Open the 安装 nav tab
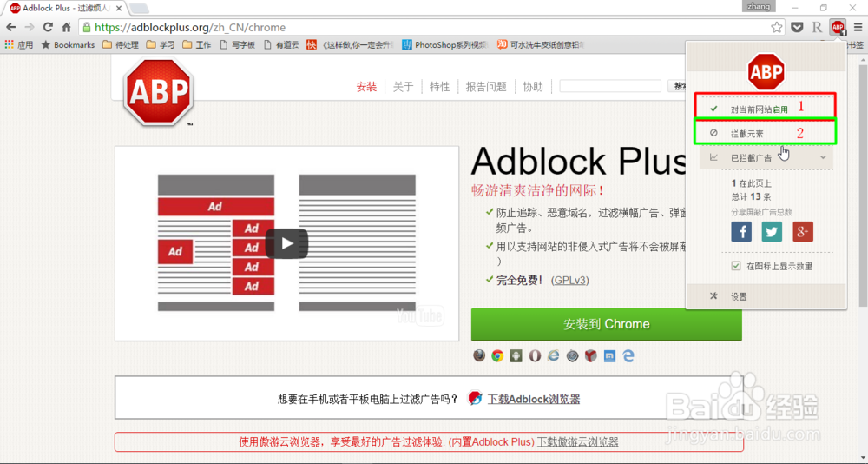 366,87
